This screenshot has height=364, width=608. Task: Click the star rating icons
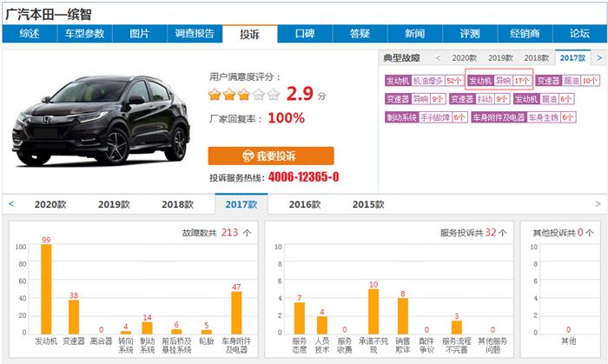[x=244, y=94]
